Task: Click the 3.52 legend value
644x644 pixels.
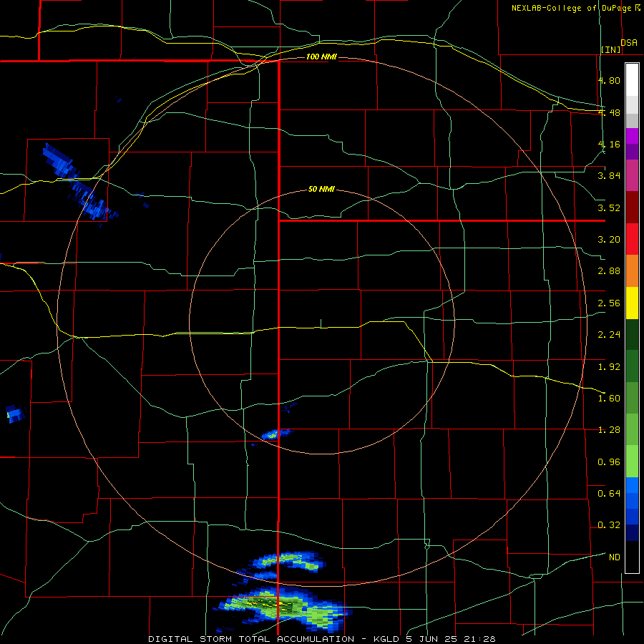Action: [609, 208]
